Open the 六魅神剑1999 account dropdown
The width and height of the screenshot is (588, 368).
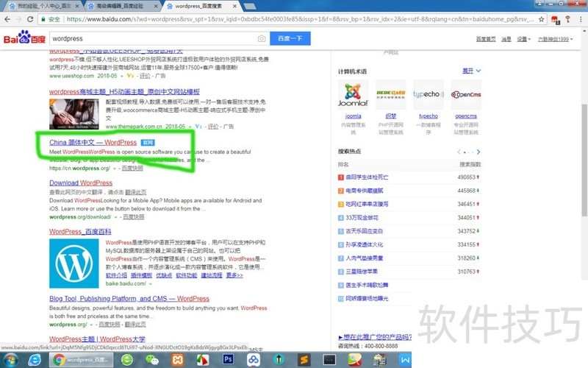[555, 39]
